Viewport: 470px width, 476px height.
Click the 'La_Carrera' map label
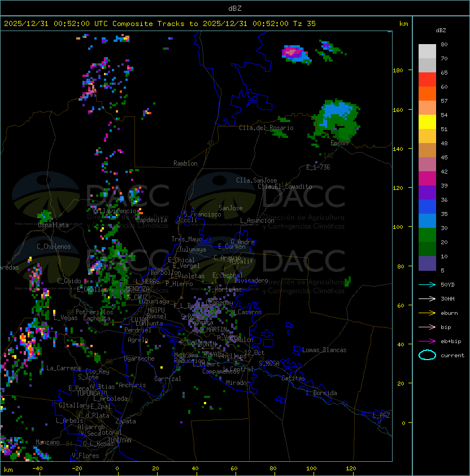63,368
